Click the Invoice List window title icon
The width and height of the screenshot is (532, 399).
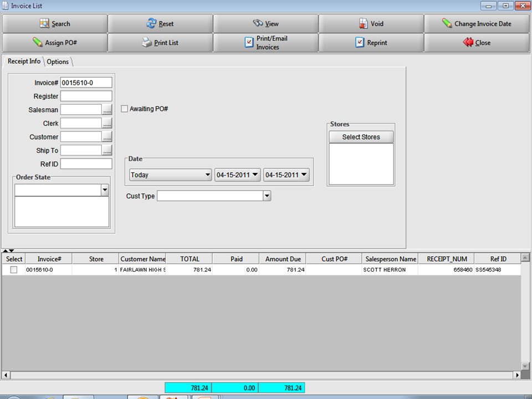tap(5, 6)
